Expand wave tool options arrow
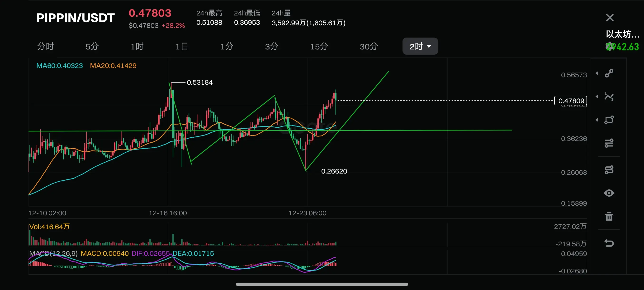644x290 pixels. point(597,97)
